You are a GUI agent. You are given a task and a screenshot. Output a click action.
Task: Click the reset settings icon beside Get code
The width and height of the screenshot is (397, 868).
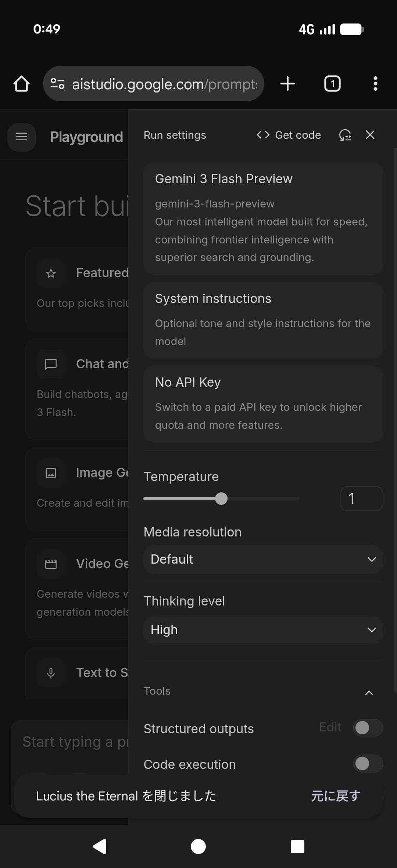[345, 135]
